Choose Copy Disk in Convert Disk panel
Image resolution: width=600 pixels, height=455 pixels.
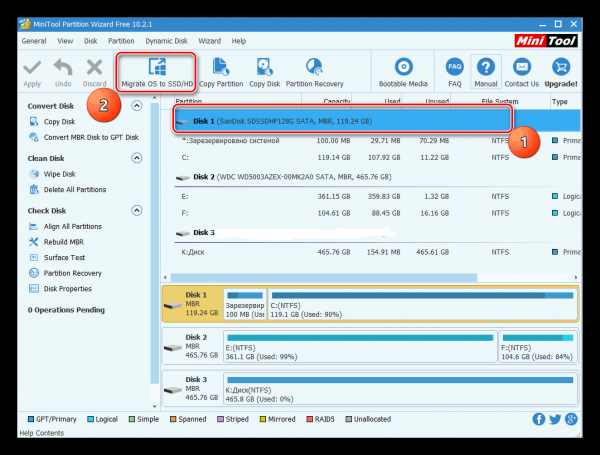pyautogui.click(x=52, y=122)
